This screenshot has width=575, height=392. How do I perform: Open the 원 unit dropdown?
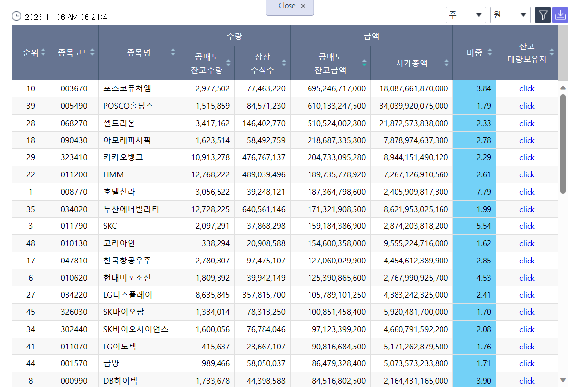pyautogui.click(x=510, y=15)
